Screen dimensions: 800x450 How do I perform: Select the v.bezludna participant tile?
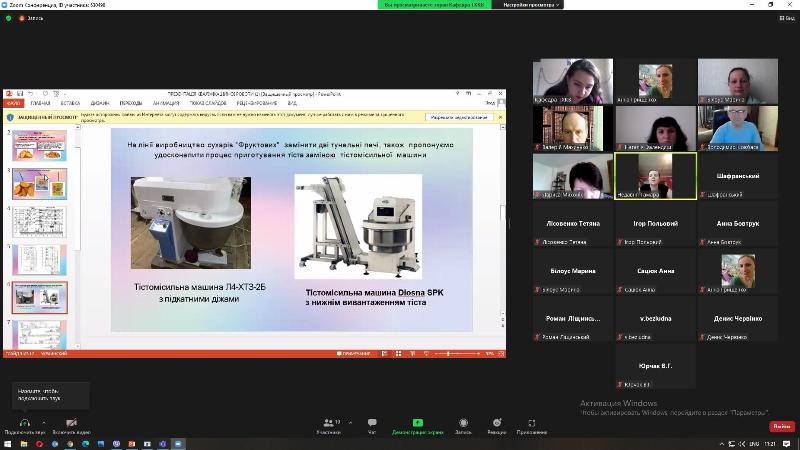656,318
